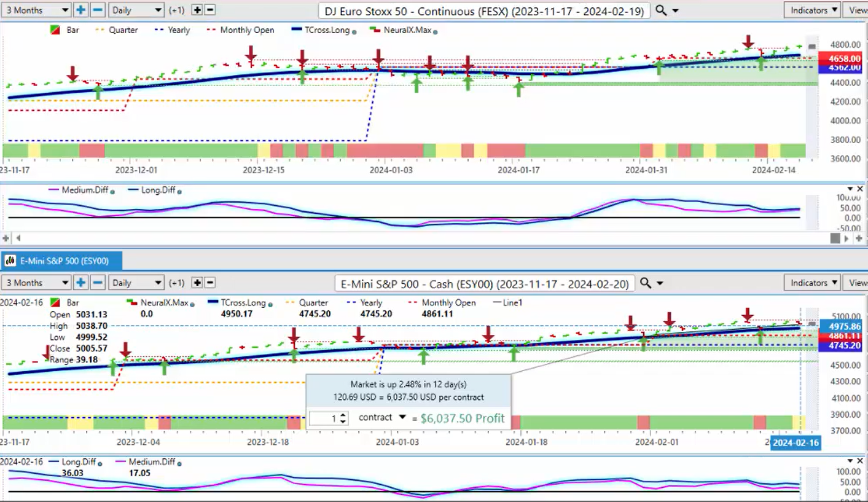Open Long.Diff settings dot in ESY00 indicator panel
868x502 pixels.
pyautogui.click(x=100, y=463)
